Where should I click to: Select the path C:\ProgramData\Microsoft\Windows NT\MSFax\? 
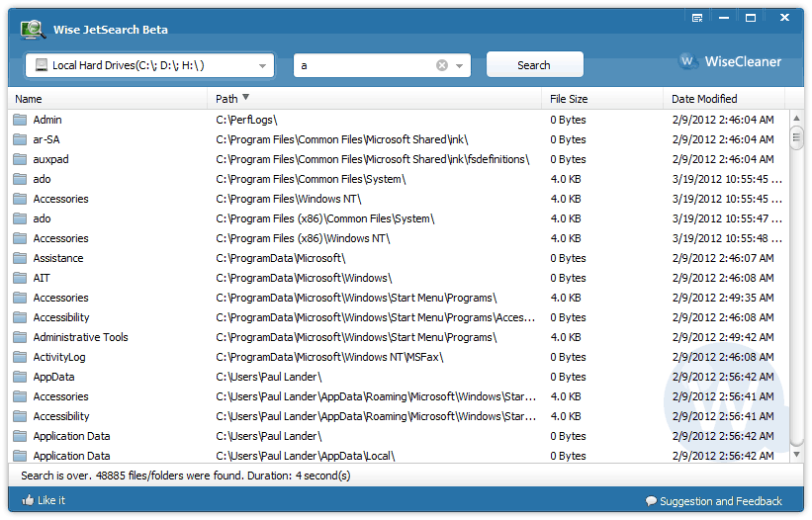click(x=330, y=357)
